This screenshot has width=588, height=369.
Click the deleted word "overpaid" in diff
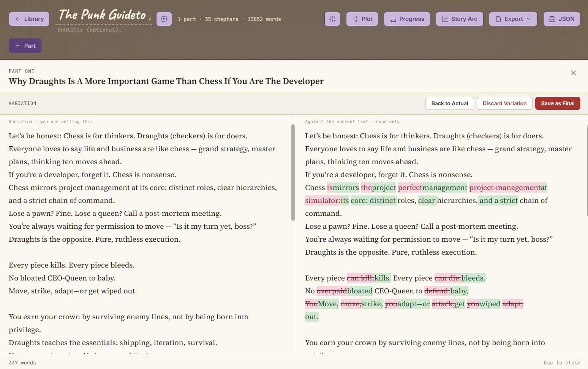pyautogui.click(x=332, y=291)
